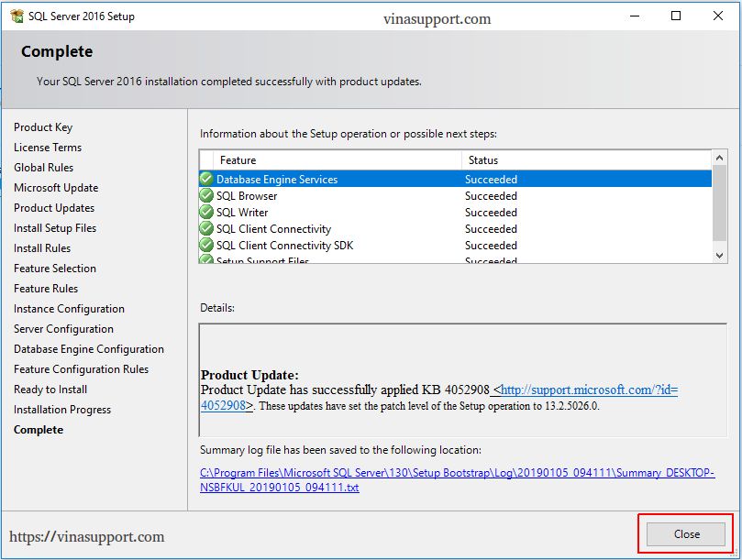Click Ready to Install step in sidebar
This screenshot has width=742, height=560.
(50, 390)
